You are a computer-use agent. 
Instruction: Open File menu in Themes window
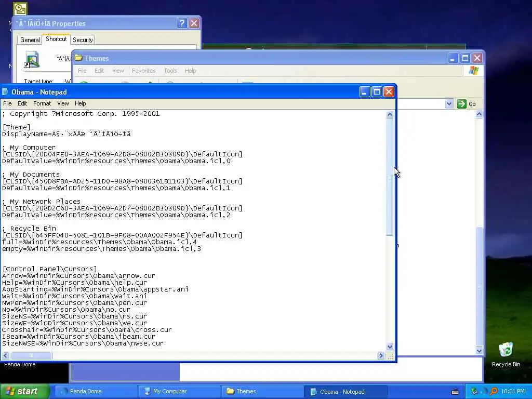tap(82, 71)
